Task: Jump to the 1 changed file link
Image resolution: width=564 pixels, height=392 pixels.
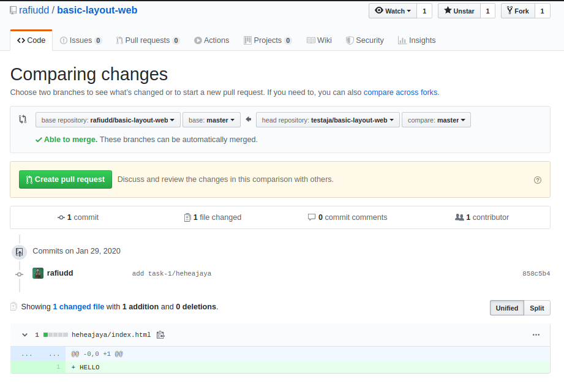Action: tap(78, 307)
